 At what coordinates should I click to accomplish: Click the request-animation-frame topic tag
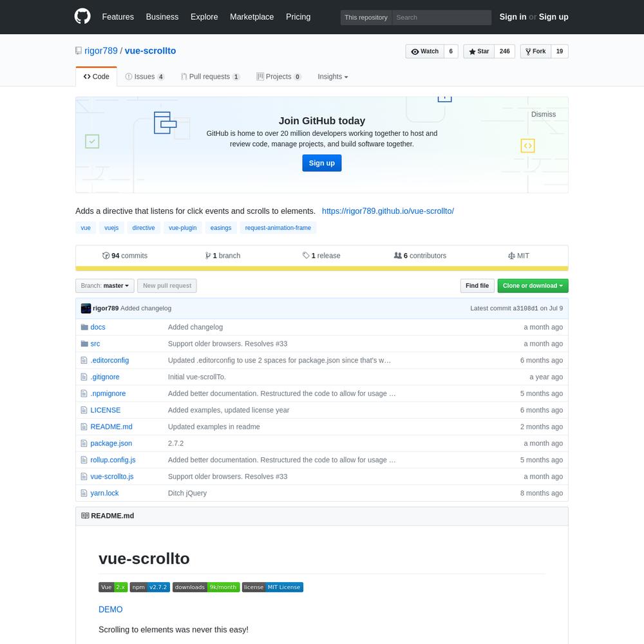point(278,228)
